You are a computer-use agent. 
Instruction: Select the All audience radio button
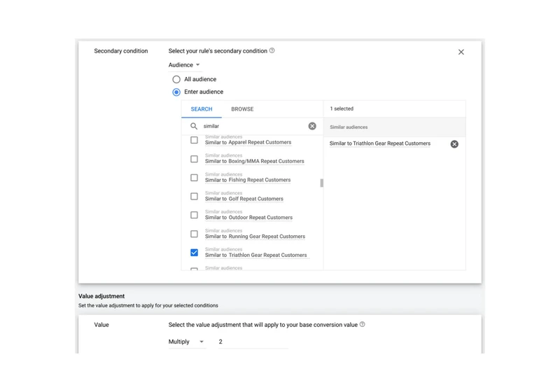tap(176, 79)
